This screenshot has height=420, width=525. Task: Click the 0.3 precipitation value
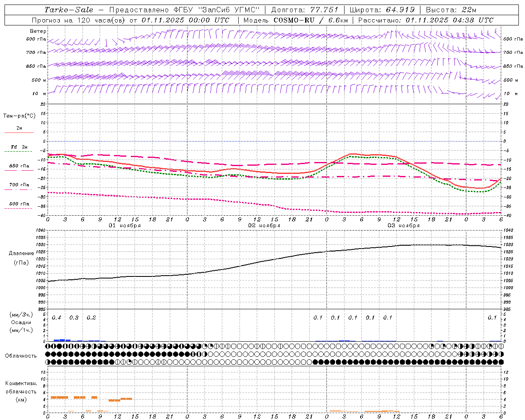(74, 318)
